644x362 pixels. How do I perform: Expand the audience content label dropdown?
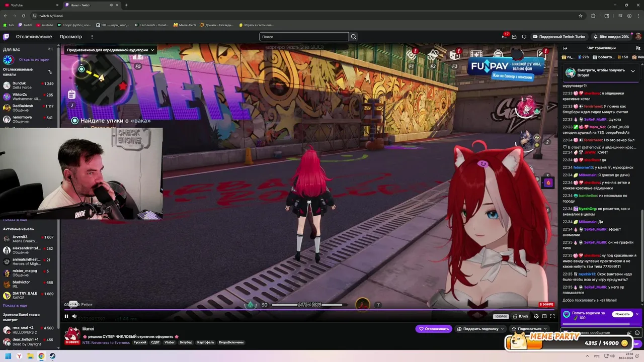pos(110,50)
